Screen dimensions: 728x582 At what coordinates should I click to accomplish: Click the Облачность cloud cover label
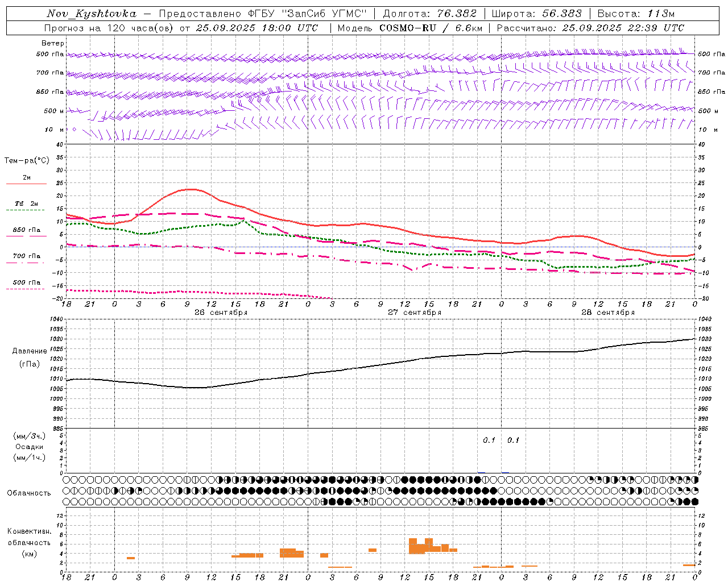[29, 493]
